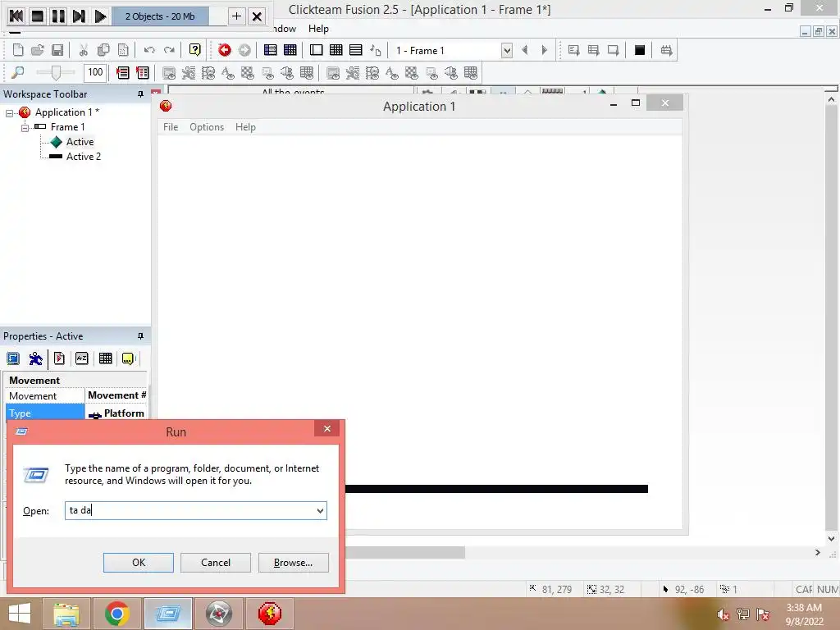Copy selection from toolbar
Screen dimensions: 840x630
103,50
